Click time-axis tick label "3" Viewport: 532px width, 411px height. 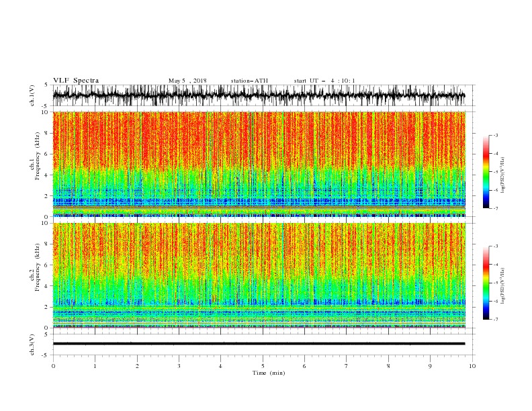pos(179,366)
